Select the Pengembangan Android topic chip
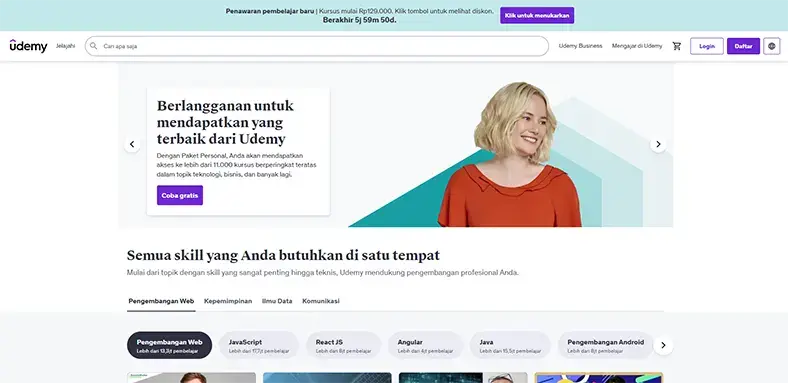This screenshot has height=383, width=788. click(606, 345)
